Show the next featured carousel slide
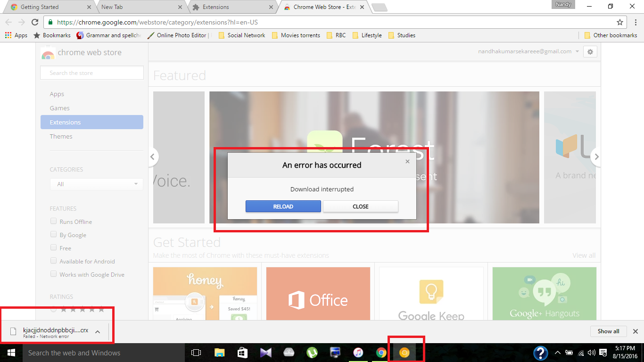 (596, 157)
